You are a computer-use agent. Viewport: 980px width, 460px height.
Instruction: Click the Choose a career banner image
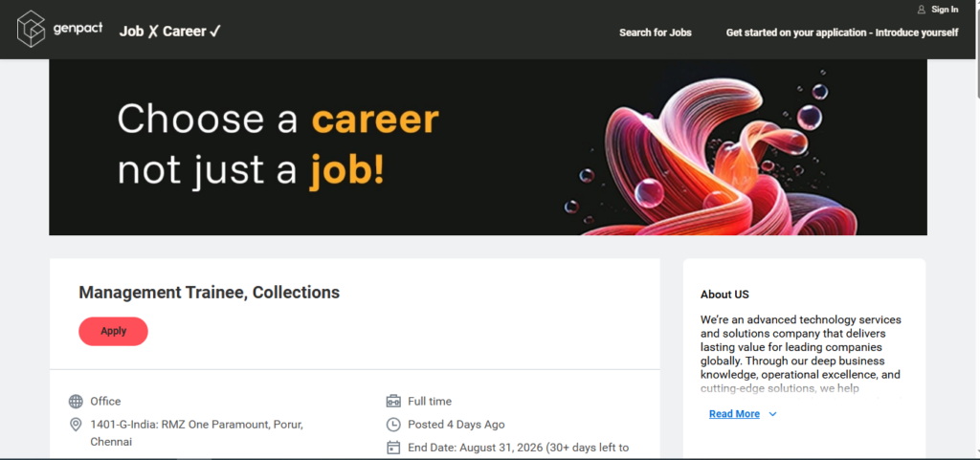pyautogui.click(x=487, y=147)
